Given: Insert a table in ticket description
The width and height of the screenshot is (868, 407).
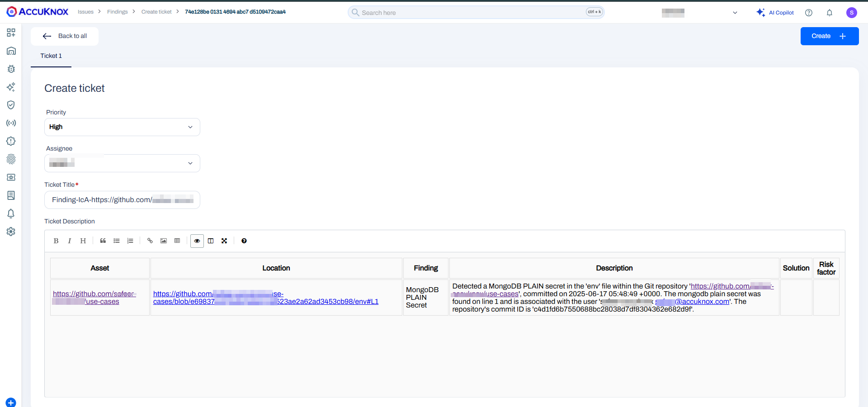Looking at the screenshot, I should pos(177,241).
